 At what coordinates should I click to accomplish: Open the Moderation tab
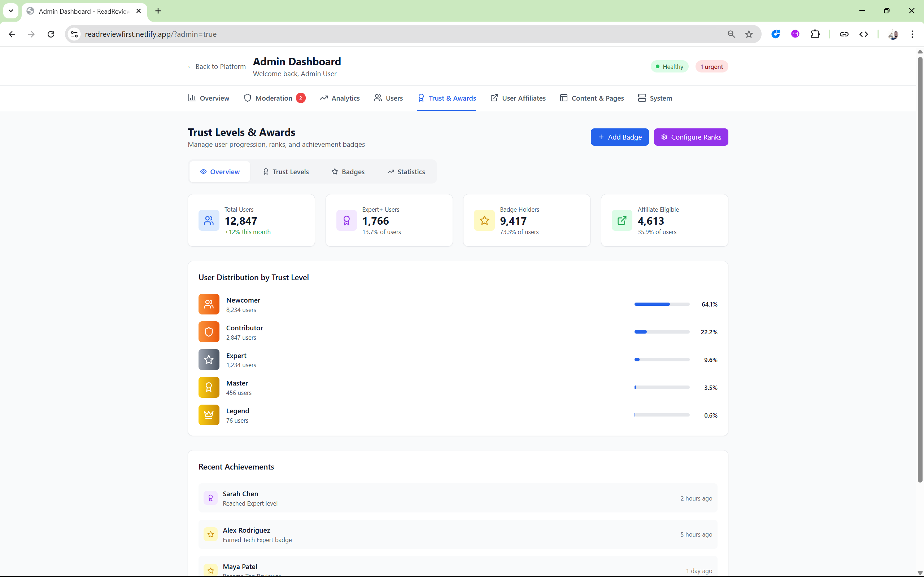tap(274, 98)
